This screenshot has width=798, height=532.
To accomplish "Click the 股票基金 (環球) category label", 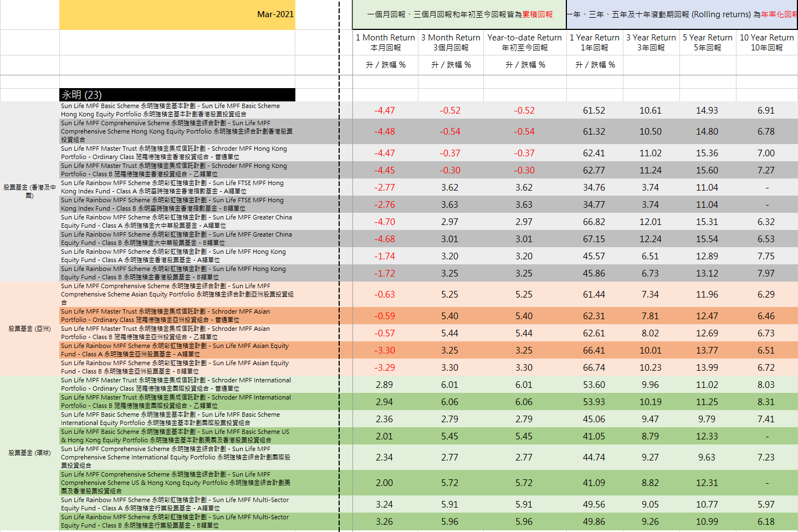I will point(29,453).
